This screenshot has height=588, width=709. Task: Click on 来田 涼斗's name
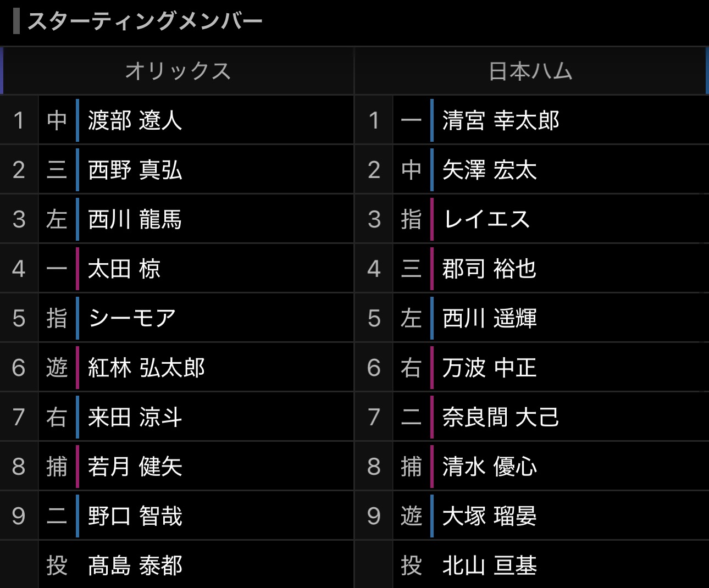pos(135,417)
